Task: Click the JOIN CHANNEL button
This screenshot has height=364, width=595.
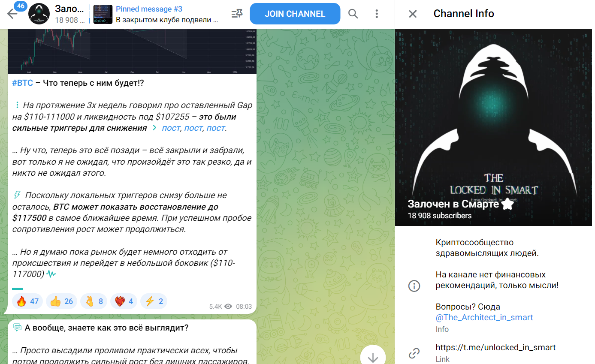Action: 295,14
